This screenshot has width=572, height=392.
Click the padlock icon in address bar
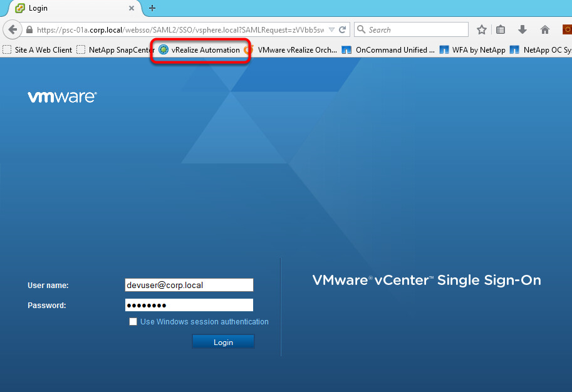click(x=29, y=30)
